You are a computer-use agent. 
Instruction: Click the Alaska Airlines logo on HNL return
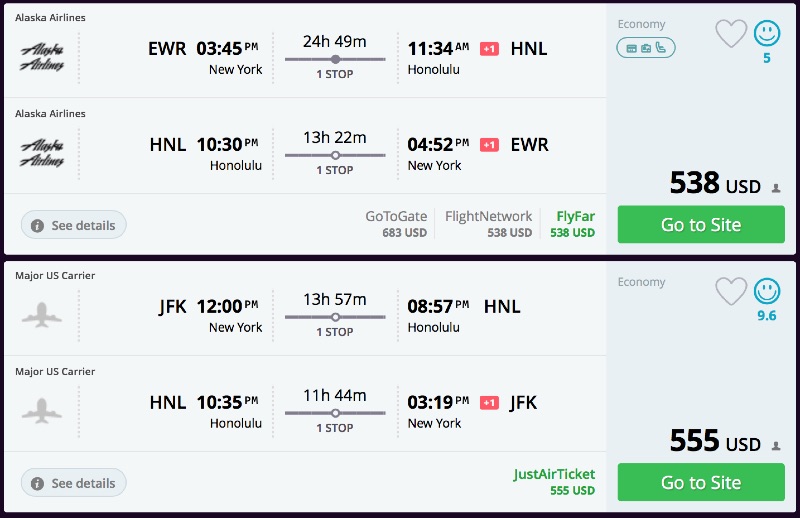click(x=42, y=154)
